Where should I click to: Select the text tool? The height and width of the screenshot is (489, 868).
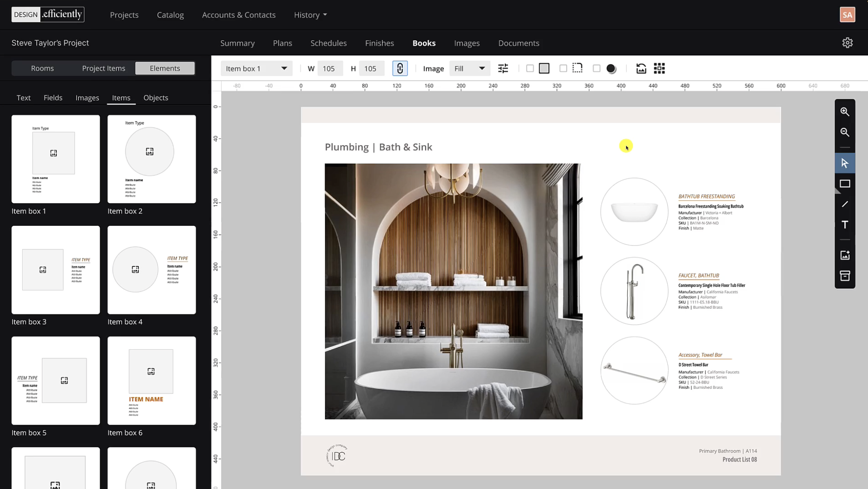point(845,224)
